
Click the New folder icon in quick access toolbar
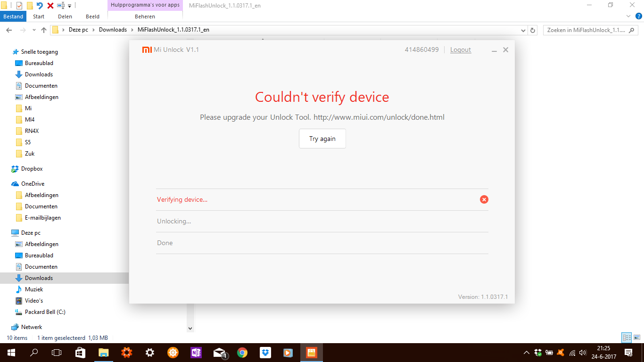pos(30,6)
